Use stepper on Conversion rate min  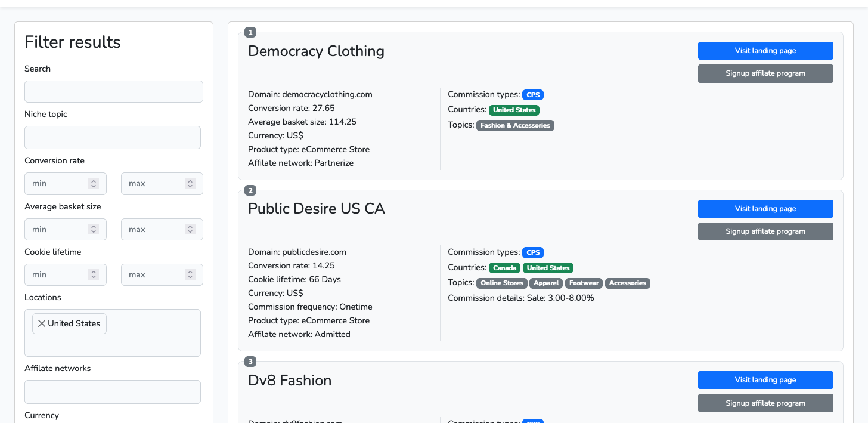tap(94, 184)
